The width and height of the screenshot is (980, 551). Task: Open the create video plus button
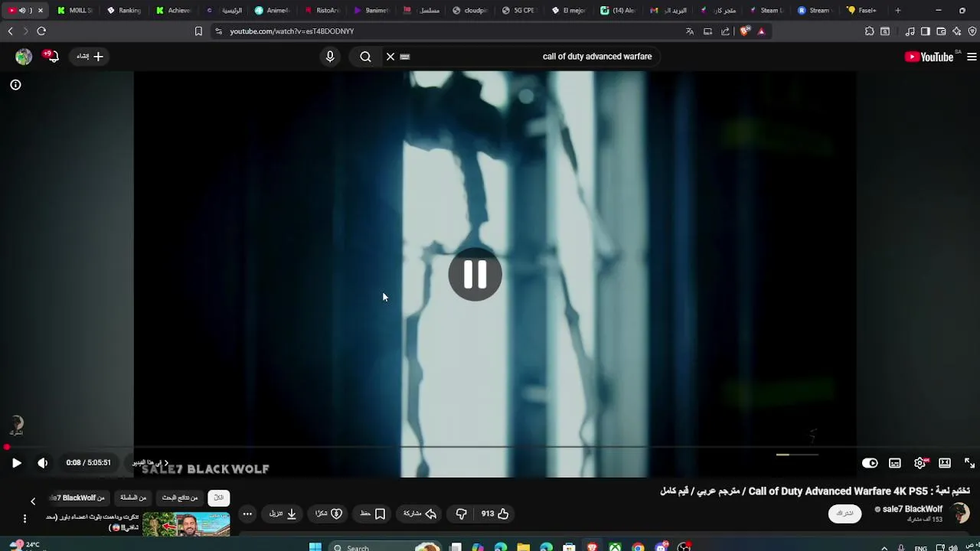click(90, 57)
